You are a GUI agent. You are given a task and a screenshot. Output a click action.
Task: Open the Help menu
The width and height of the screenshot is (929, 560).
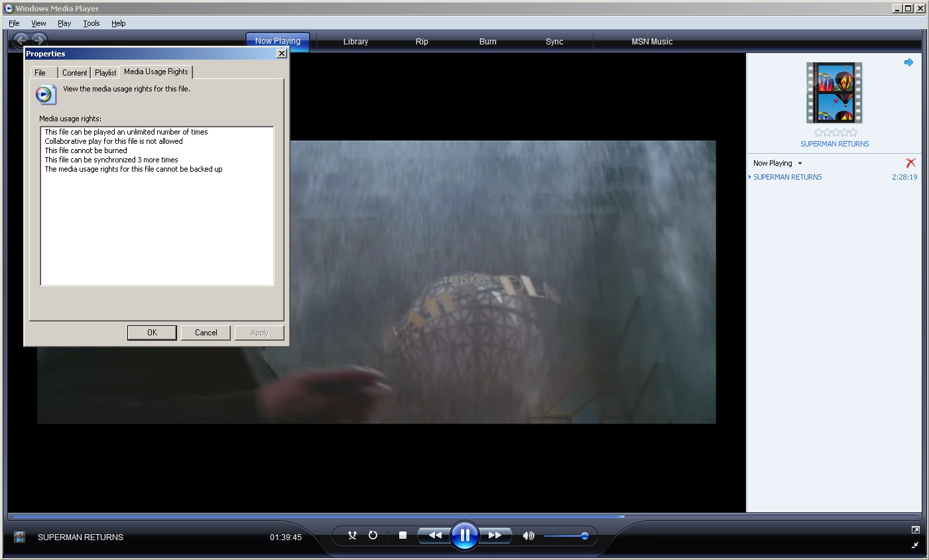(119, 23)
